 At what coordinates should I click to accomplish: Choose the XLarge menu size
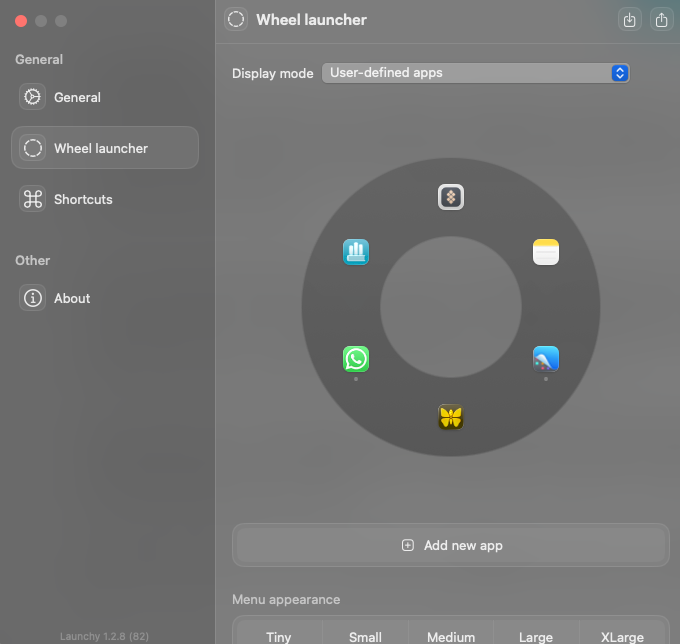point(622,637)
